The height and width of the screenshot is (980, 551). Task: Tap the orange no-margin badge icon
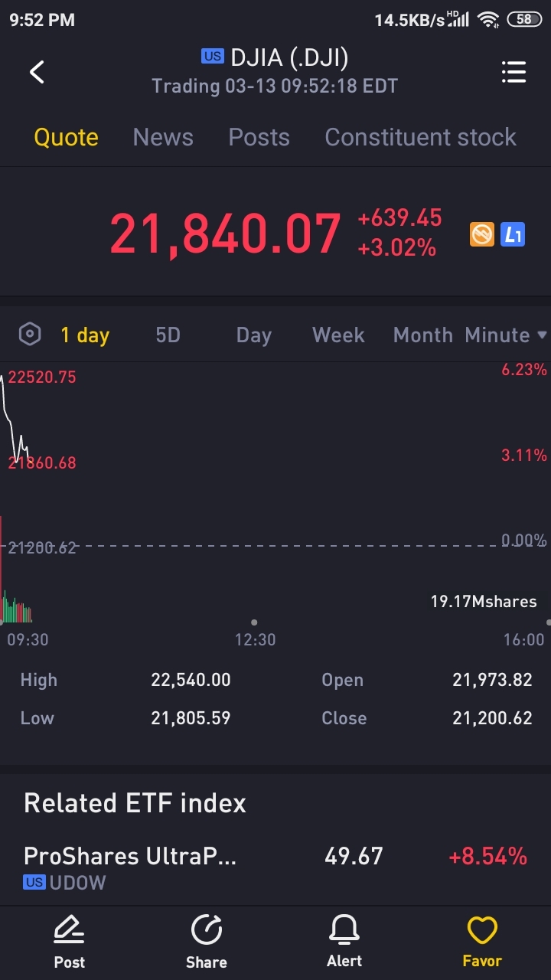482,234
